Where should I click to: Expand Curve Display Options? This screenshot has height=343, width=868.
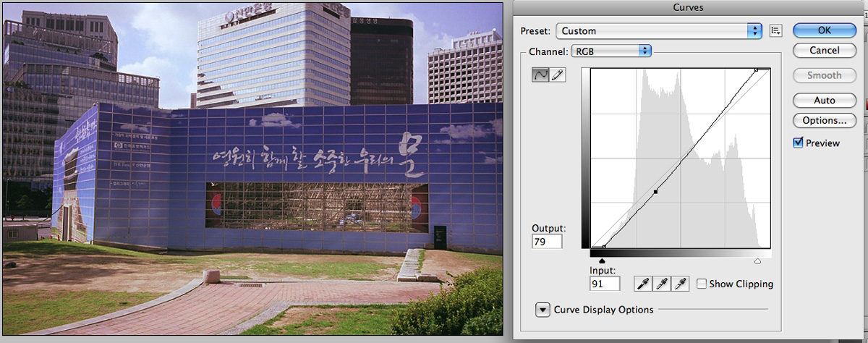tap(542, 310)
